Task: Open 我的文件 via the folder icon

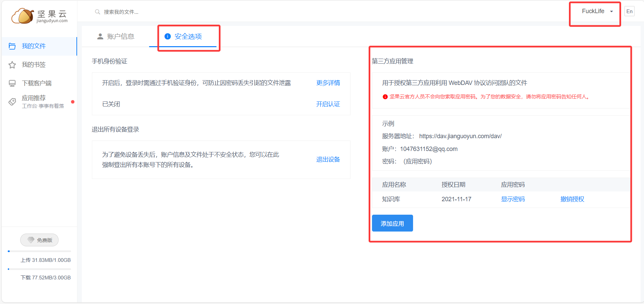Action: click(12, 46)
